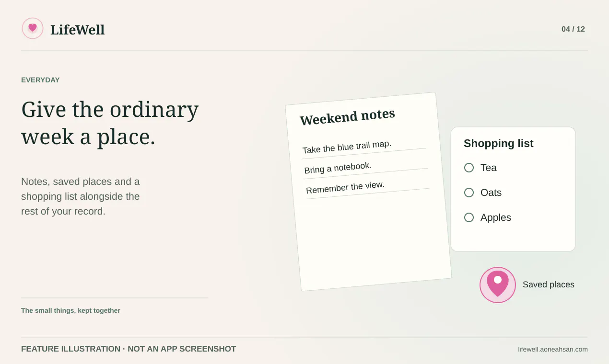
Task: Click the Notes, saved places description paragraph
Action: (81, 196)
